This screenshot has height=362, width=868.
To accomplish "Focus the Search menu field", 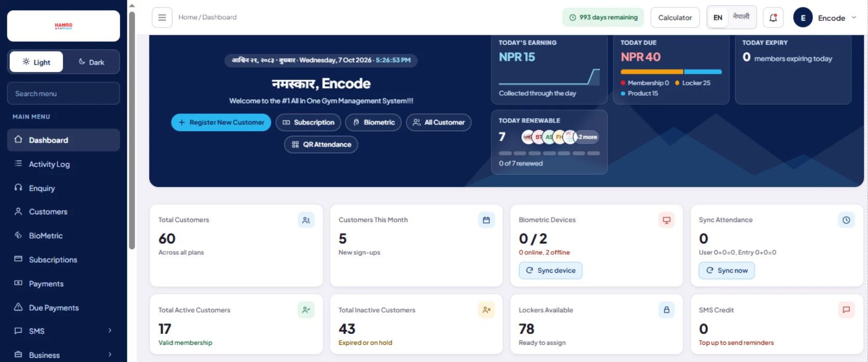I will tap(63, 94).
